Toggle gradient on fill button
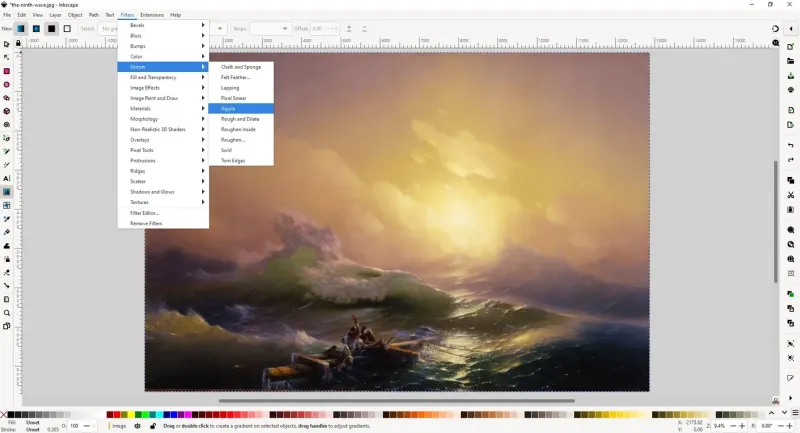This screenshot has width=800, height=433. (52, 29)
